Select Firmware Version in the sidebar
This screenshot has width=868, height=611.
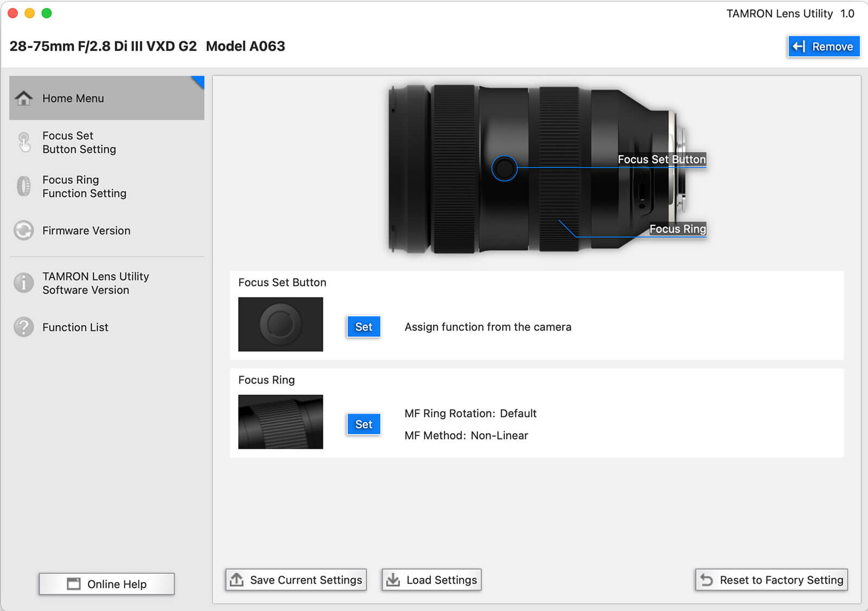[86, 231]
